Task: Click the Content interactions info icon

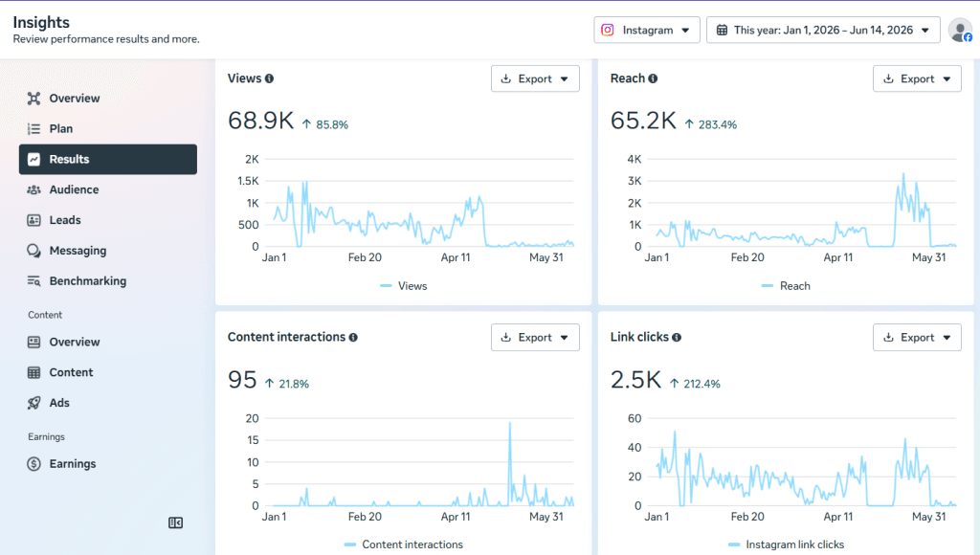Action: tap(353, 338)
